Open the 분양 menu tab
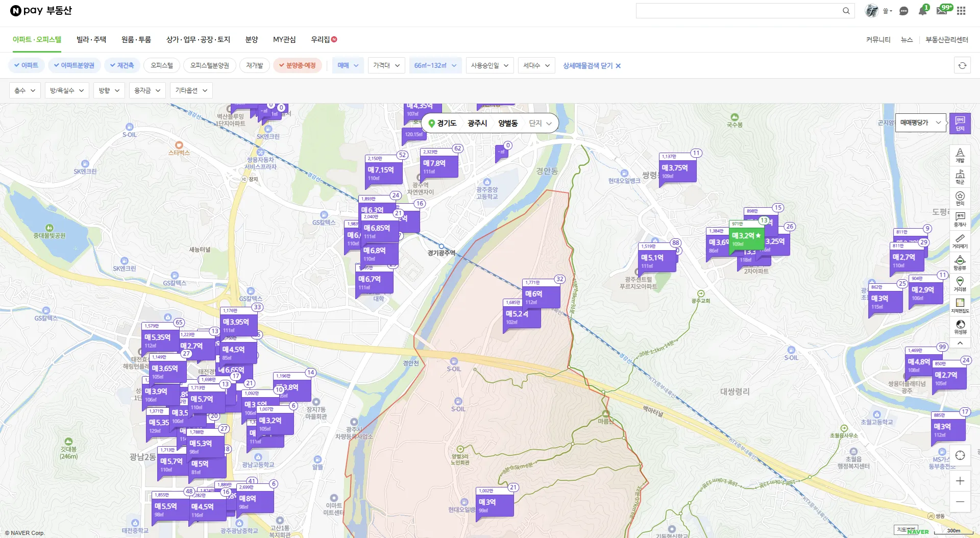Viewport: 980px width, 538px height. [252, 39]
